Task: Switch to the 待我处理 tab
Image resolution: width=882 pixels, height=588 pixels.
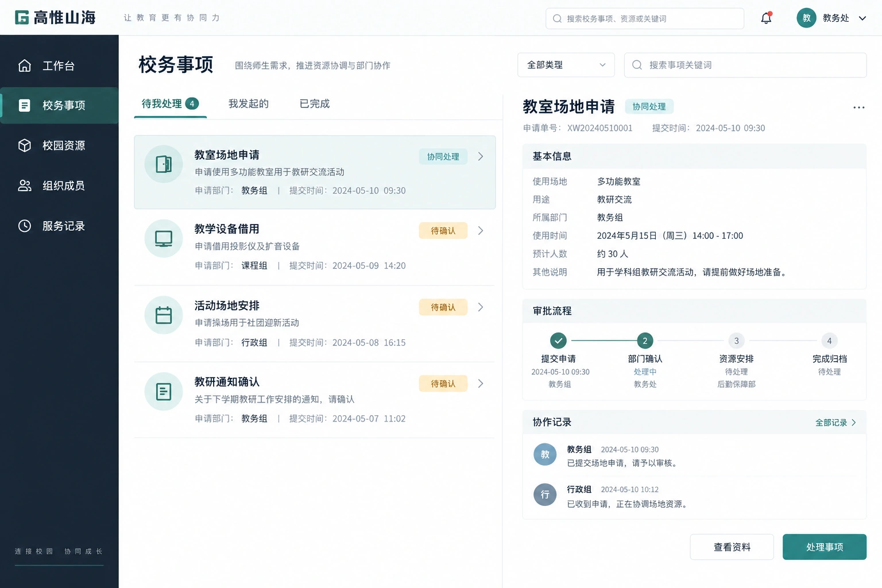Action: tap(170, 104)
